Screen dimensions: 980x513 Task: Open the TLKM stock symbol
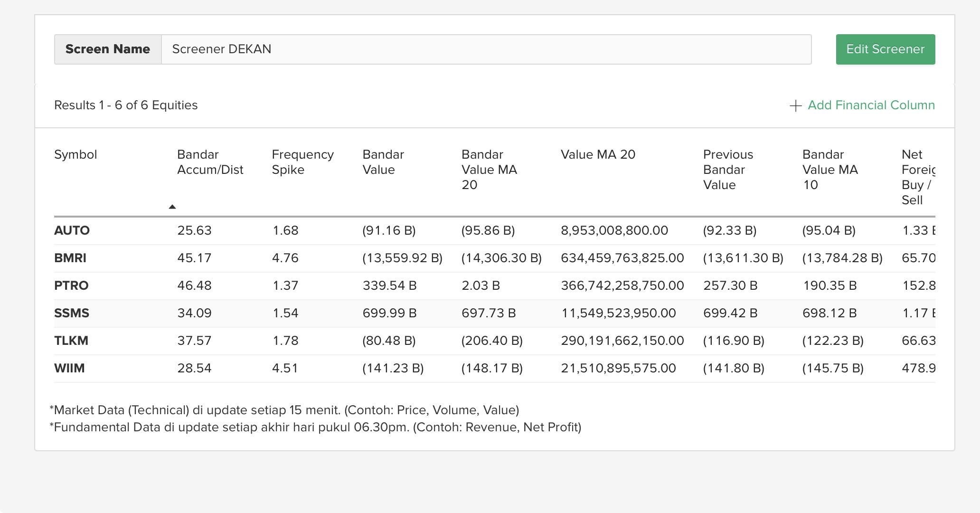coord(71,341)
